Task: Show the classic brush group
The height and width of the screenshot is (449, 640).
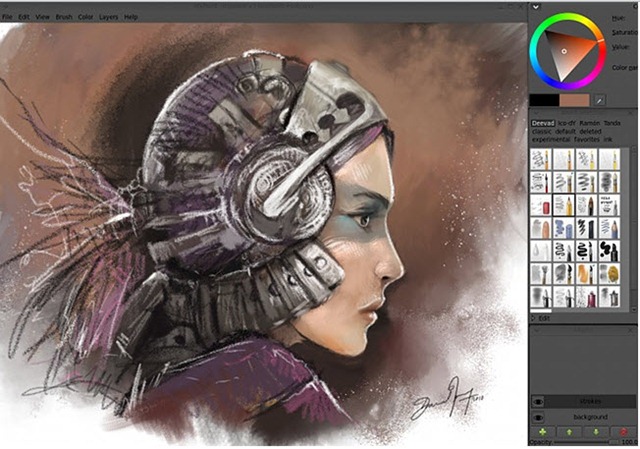Action: pos(542,131)
